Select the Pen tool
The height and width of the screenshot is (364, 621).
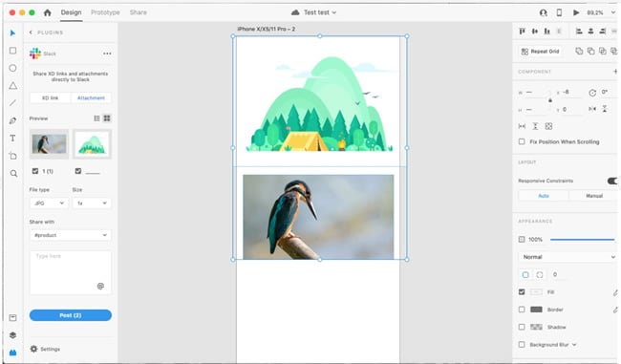click(12, 120)
